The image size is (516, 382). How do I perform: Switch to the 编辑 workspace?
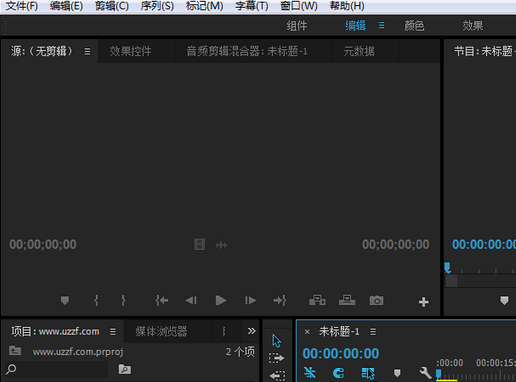coord(355,26)
